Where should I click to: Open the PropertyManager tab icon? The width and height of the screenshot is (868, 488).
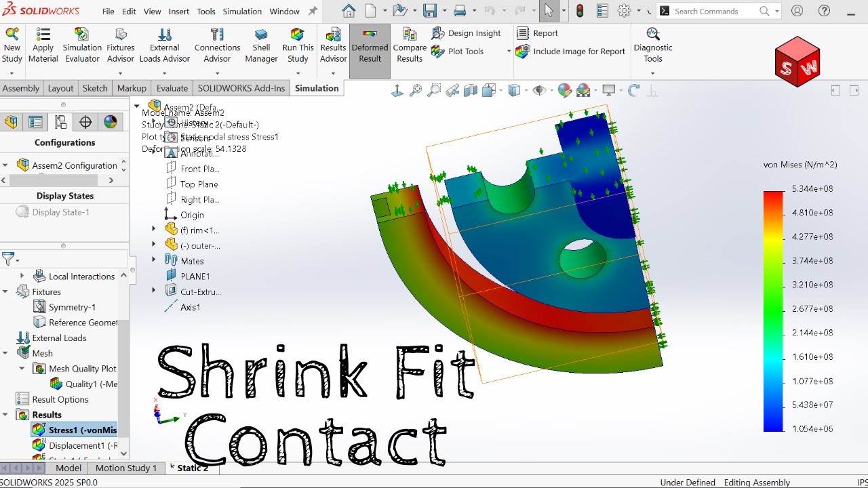35,122
